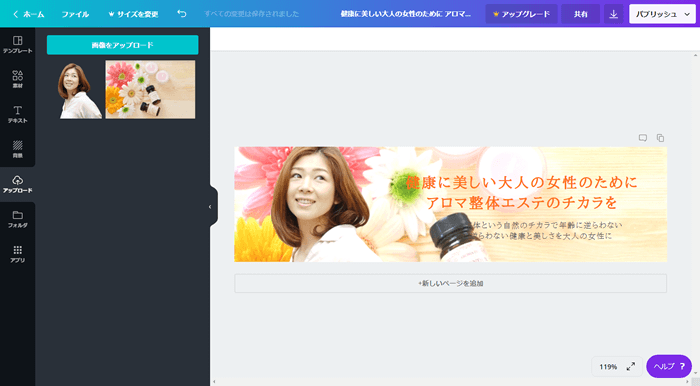Collapse the side panel with the arrow handle
700x386 pixels.
[211, 207]
